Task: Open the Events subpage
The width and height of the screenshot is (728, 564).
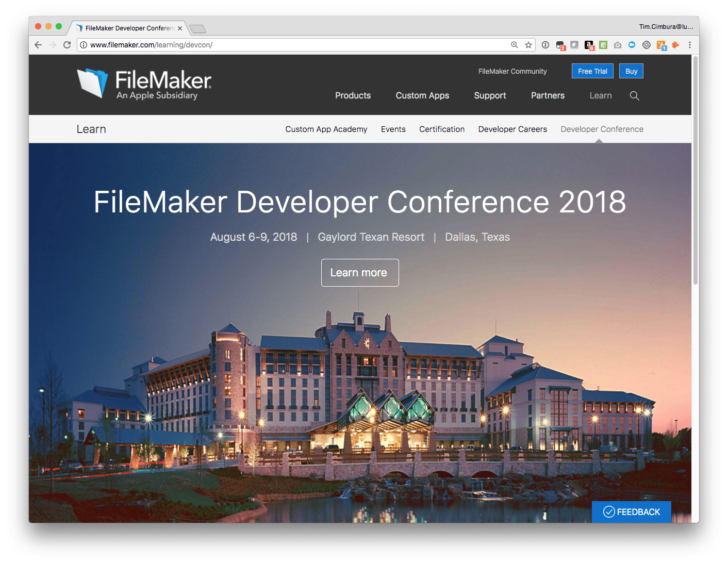Action: (393, 129)
